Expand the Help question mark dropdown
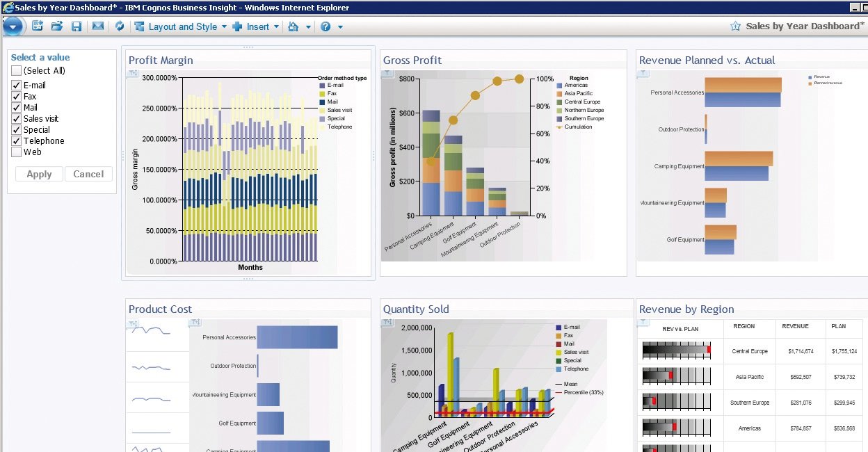The width and height of the screenshot is (868, 452). (x=340, y=27)
